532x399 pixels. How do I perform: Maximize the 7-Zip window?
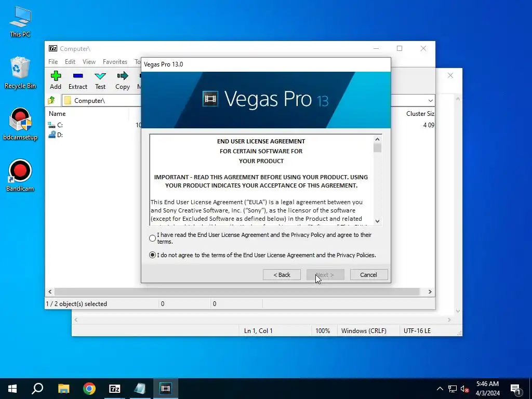point(400,48)
